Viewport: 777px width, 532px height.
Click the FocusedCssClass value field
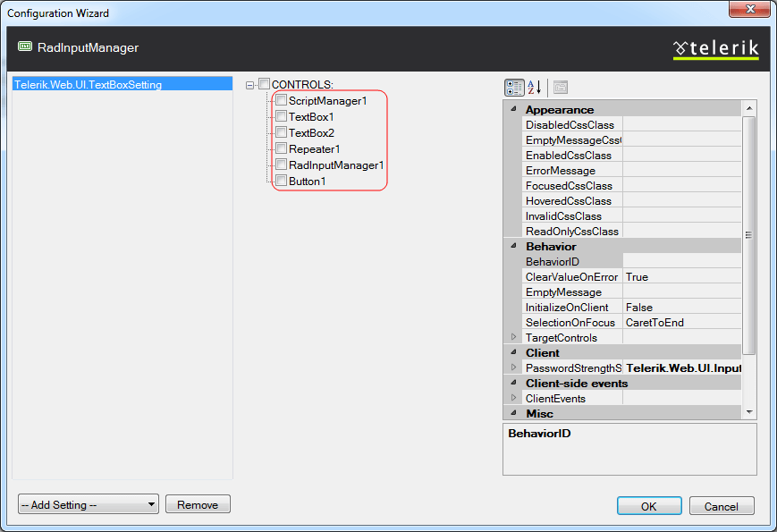coord(682,186)
